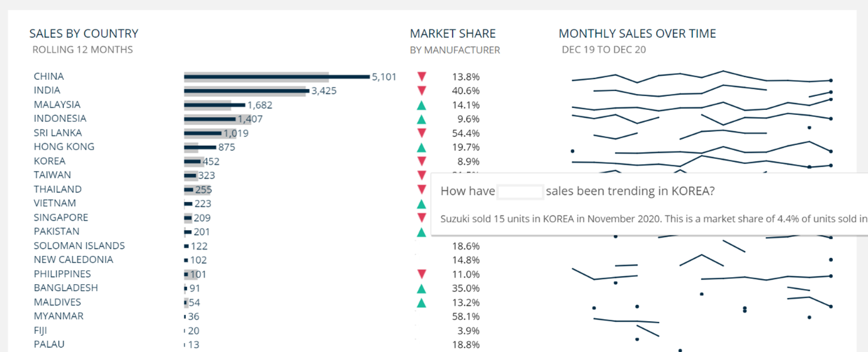This screenshot has height=352, width=868.
Task: Click the VIETNAM country label
Action: (55, 203)
